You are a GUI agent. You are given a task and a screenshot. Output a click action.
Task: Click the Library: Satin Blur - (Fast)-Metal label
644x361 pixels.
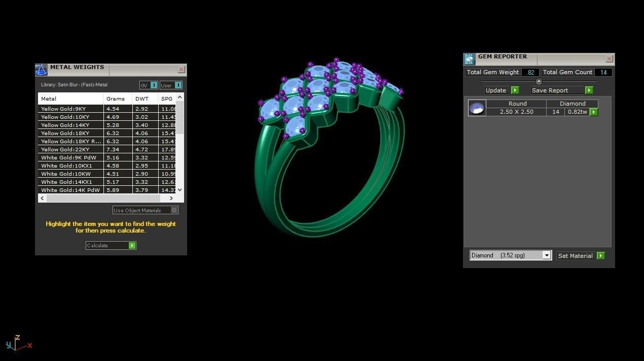click(x=74, y=85)
